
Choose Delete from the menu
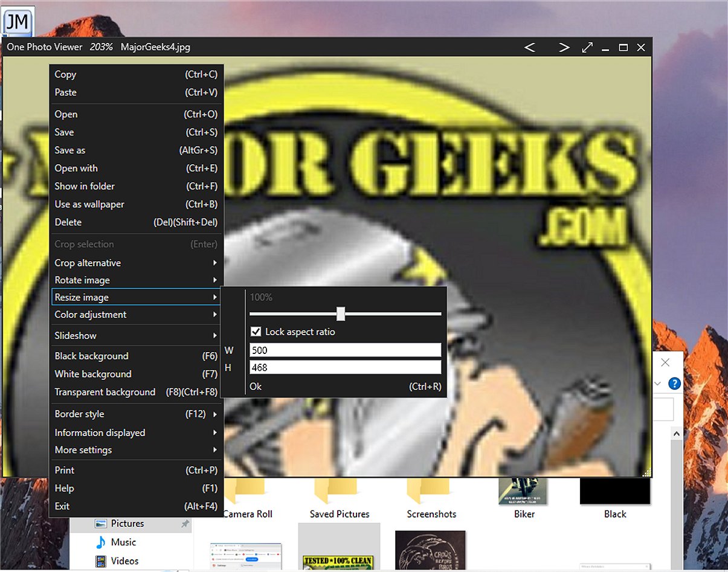pos(136,222)
